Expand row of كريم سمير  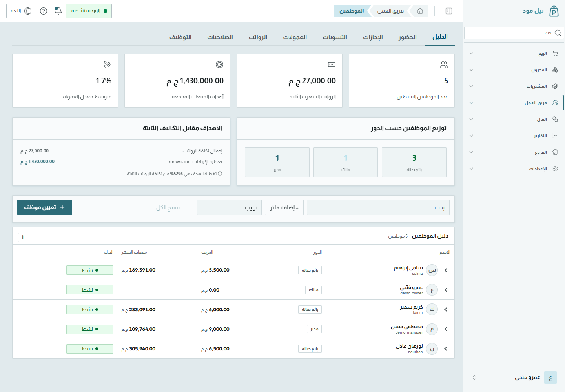[446, 309]
